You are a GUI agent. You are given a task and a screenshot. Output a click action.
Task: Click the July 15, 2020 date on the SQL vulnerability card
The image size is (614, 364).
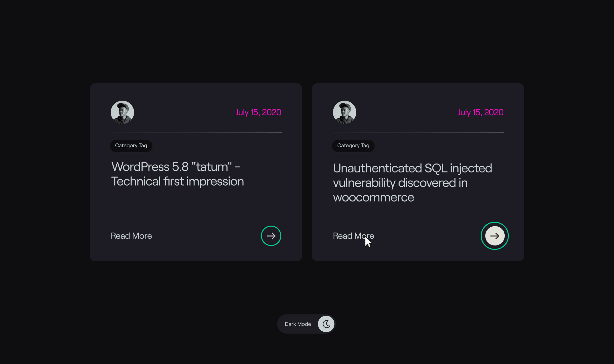[480, 112]
